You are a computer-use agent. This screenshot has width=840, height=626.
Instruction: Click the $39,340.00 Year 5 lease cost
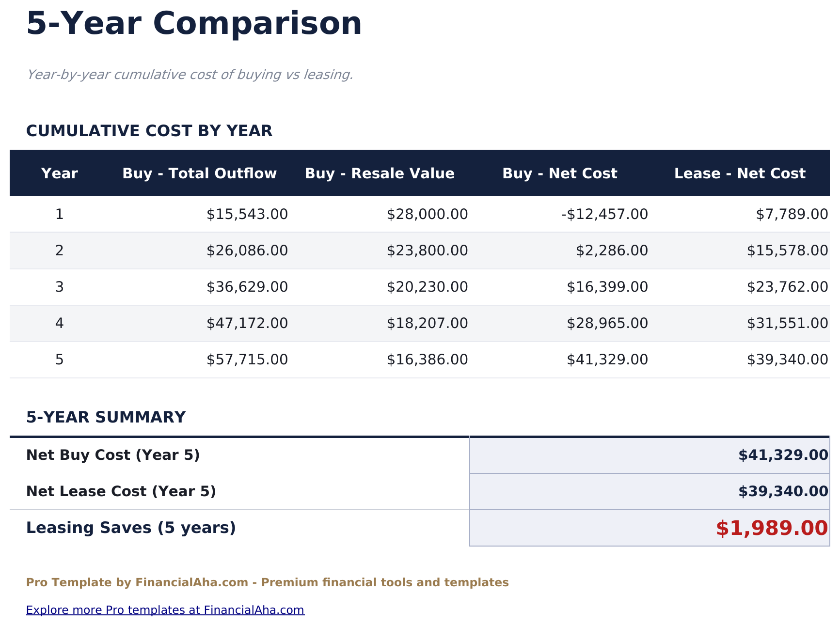[x=786, y=360]
